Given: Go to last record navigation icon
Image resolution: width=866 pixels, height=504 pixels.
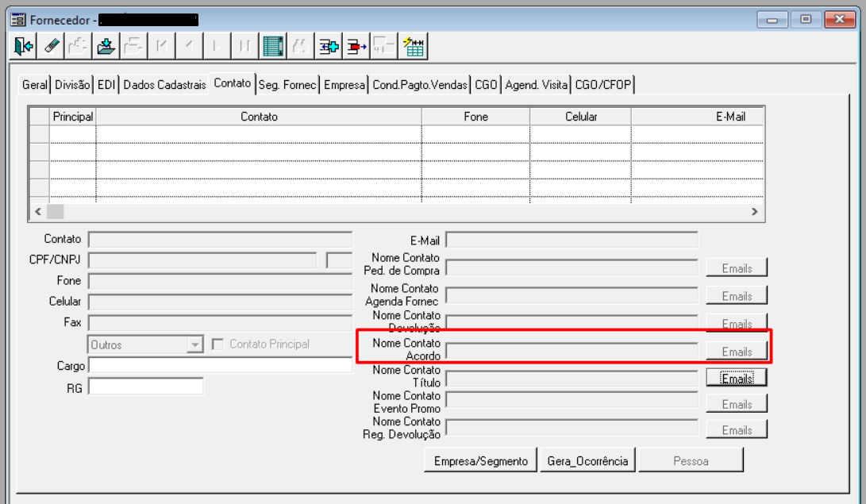Looking at the screenshot, I should pyautogui.click(x=244, y=46).
